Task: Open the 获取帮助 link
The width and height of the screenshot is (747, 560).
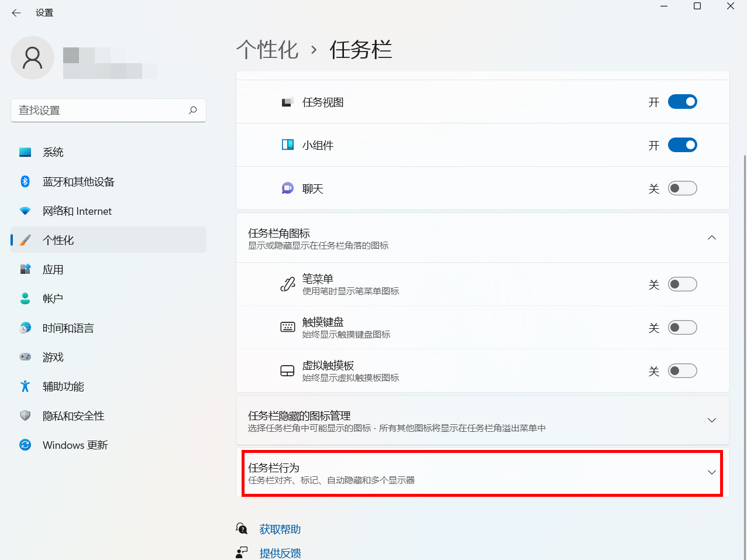Action: click(279, 528)
